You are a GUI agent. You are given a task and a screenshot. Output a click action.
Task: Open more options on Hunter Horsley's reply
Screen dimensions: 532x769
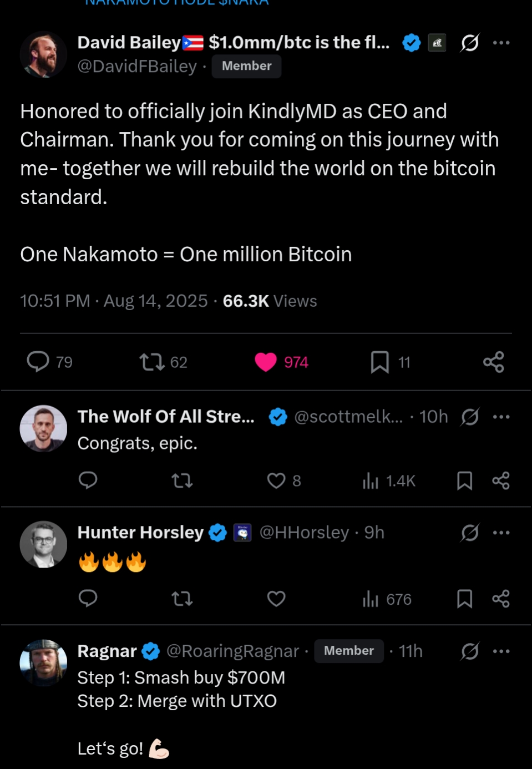tap(501, 533)
